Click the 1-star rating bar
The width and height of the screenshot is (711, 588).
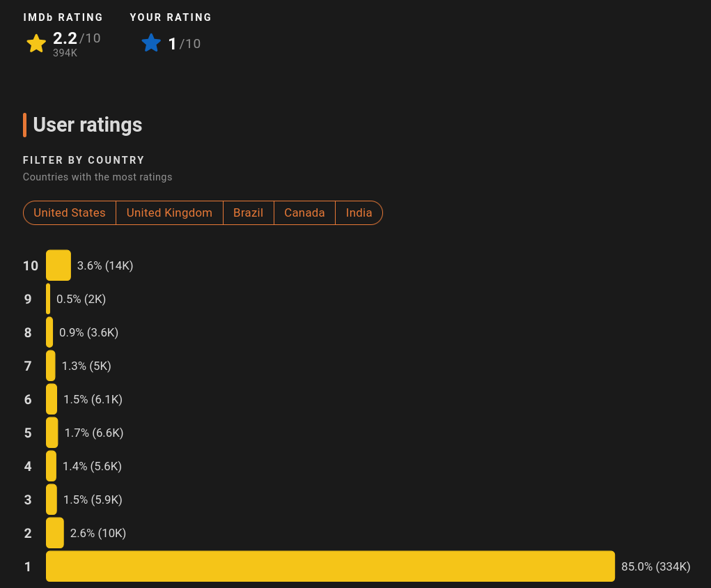[330, 566]
